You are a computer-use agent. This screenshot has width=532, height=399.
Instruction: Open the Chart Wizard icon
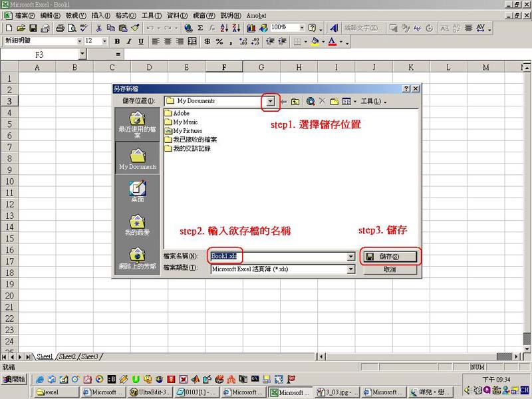tap(251, 28)
